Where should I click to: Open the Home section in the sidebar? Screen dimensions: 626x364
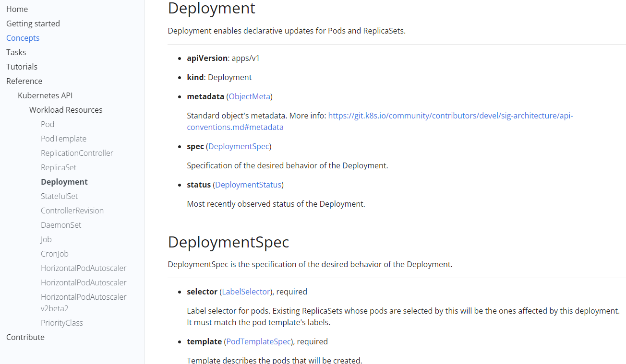click(17, 9)
